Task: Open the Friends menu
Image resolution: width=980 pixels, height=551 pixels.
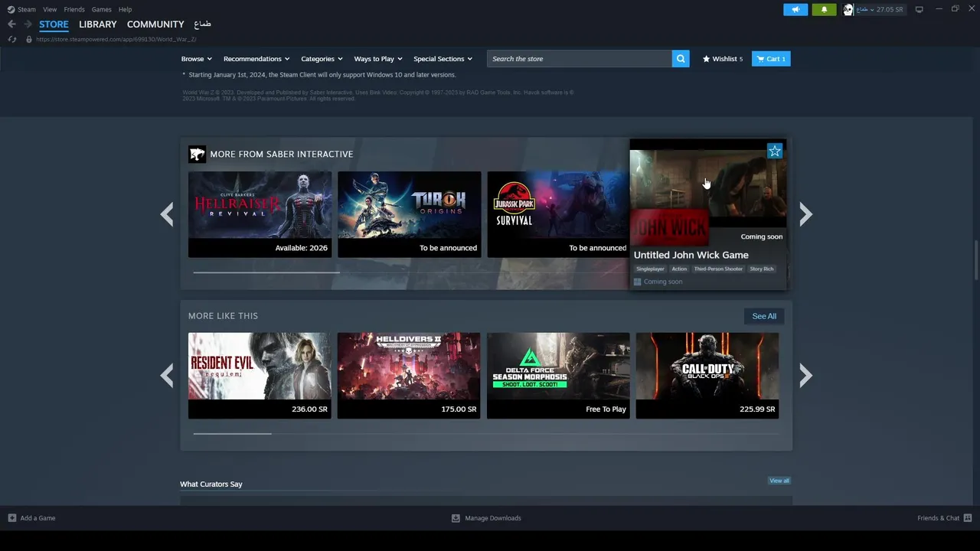Action: [74, 9]
